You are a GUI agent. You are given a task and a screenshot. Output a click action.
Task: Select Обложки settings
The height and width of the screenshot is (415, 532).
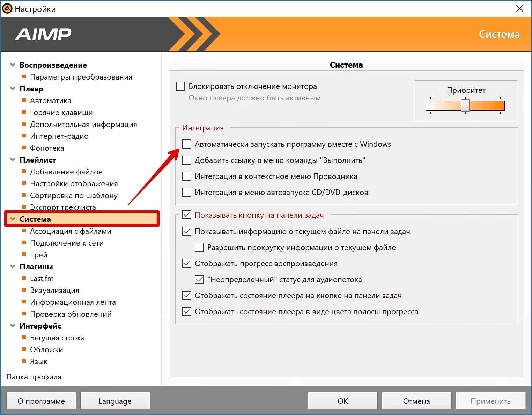(46, 349)
